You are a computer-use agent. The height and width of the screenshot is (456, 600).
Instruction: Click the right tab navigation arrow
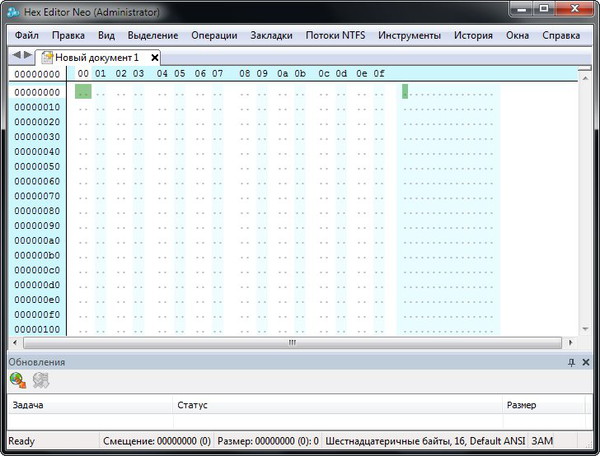point(28,55)
